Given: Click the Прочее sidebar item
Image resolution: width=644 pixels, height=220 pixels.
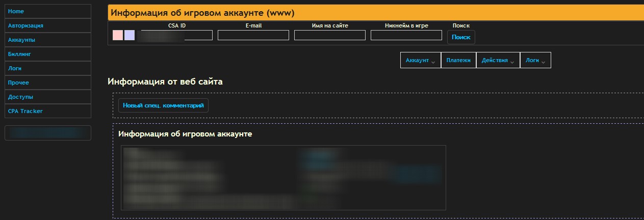Looking at the screenshot, I should [x=48, y=82].
